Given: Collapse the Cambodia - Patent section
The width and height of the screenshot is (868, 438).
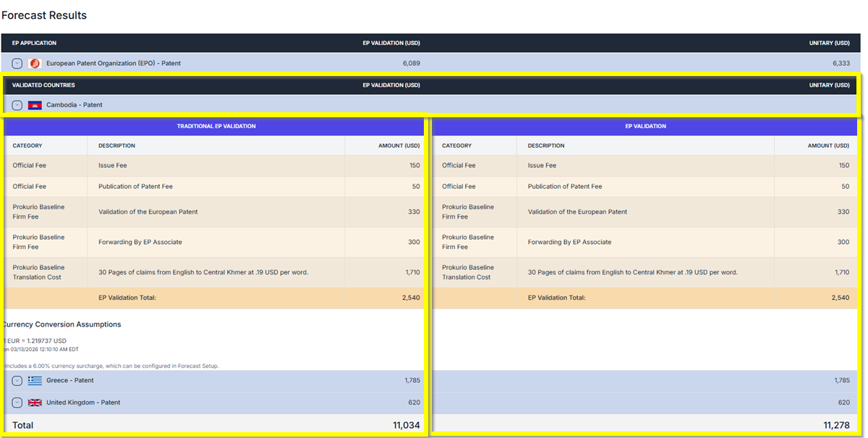Looking at the screenshot, I should tap(16, 105).
